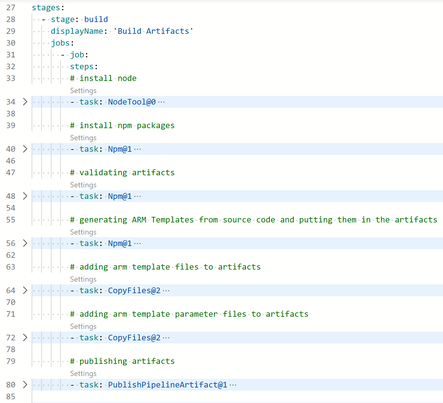
Task: Click the 'jobs:' key on line 30
Action: pos(62,43)
